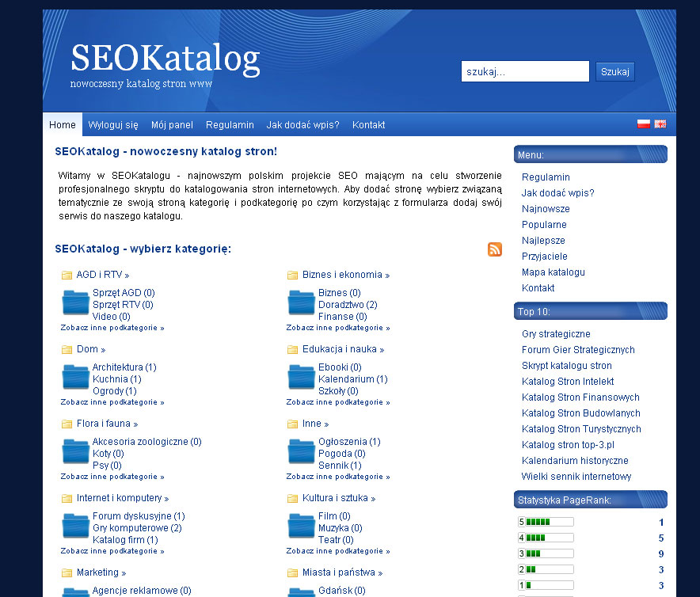Screen dimensions: 700x597
Task: Open the Regulamin tab in navigation bar
Action: pos(230,125)
